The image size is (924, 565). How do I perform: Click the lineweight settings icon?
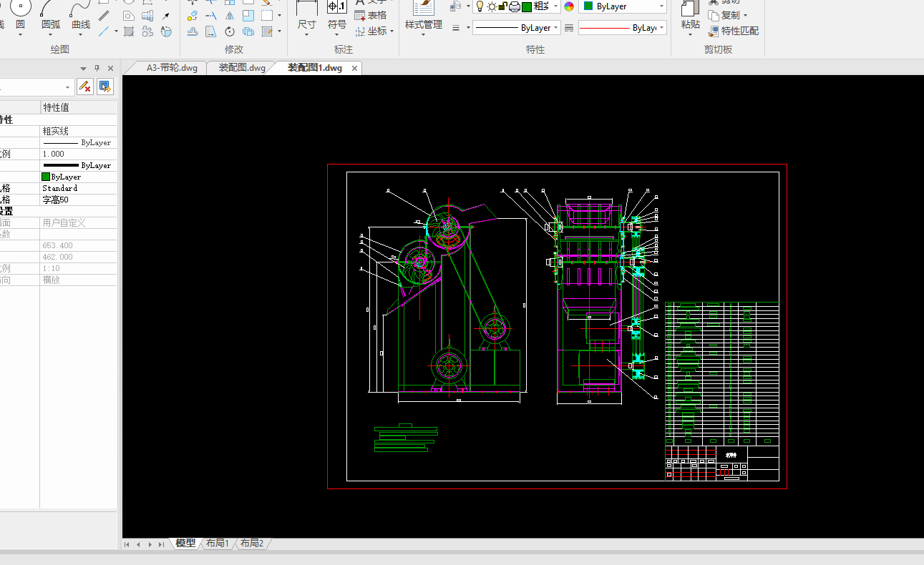pyautogui.click(x=569, y=28)
